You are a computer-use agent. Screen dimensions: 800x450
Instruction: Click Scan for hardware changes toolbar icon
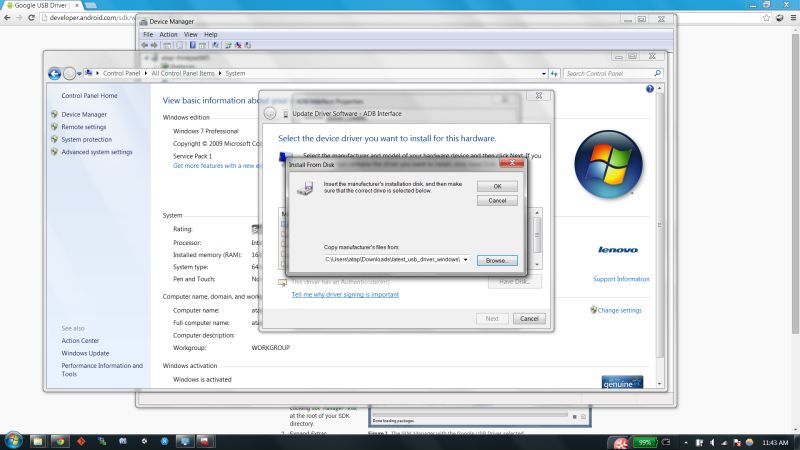coord(216,45)
